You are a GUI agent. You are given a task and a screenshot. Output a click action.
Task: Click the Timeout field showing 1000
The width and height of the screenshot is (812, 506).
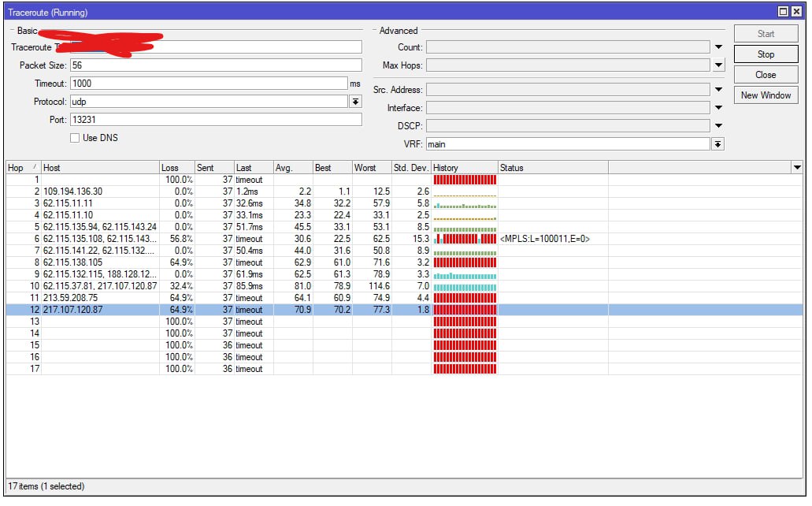209,84
